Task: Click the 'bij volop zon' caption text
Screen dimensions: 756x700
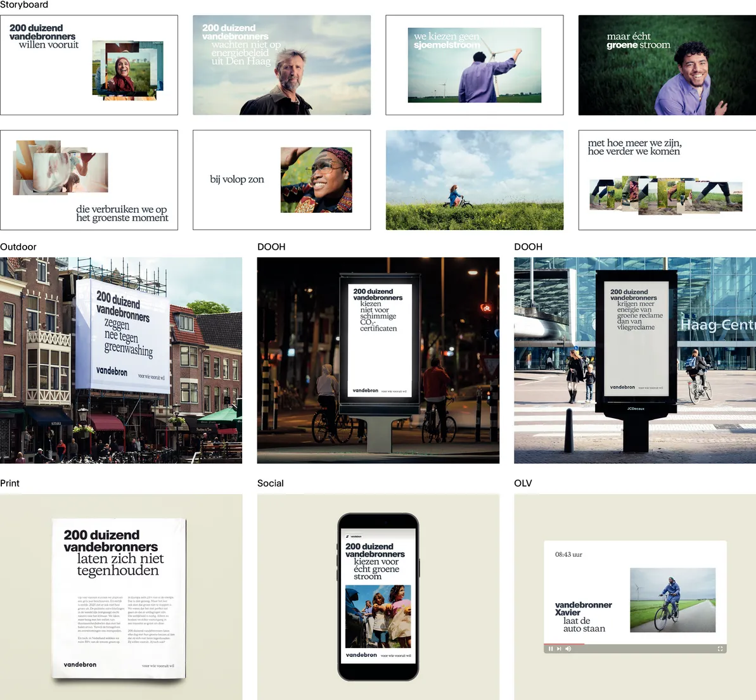Action: pos(237,179)
